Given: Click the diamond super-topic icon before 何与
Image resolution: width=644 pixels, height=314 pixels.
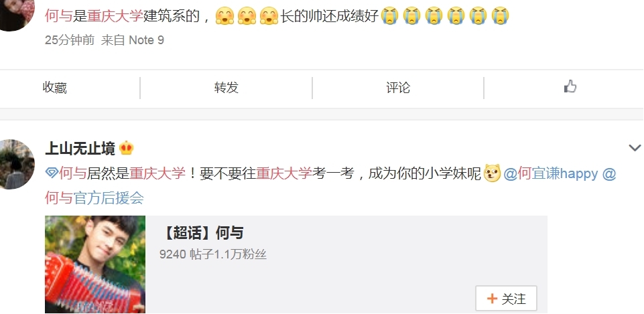Looking at the screenshot, I should 52,173.
